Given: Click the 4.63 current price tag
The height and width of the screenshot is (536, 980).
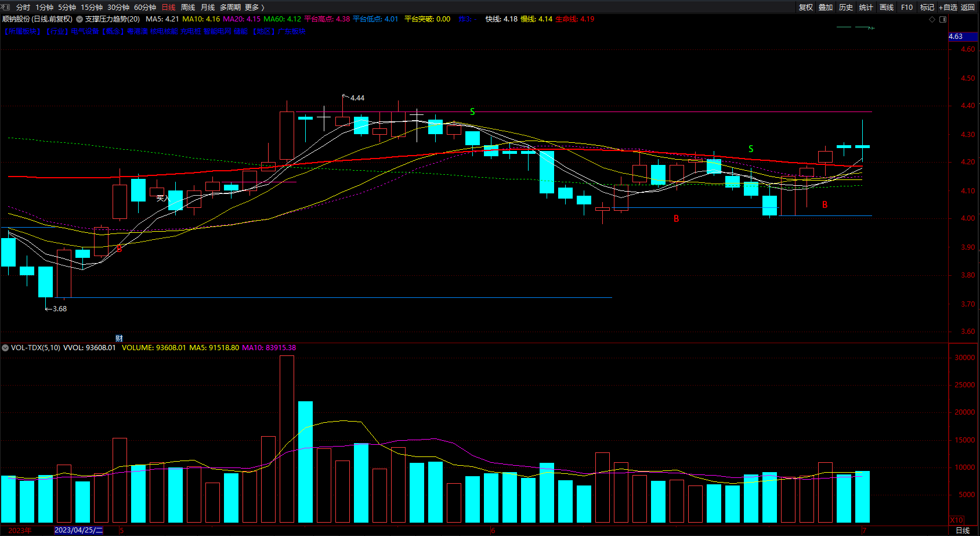Looking at the screenshot, I should pos(963,37).
